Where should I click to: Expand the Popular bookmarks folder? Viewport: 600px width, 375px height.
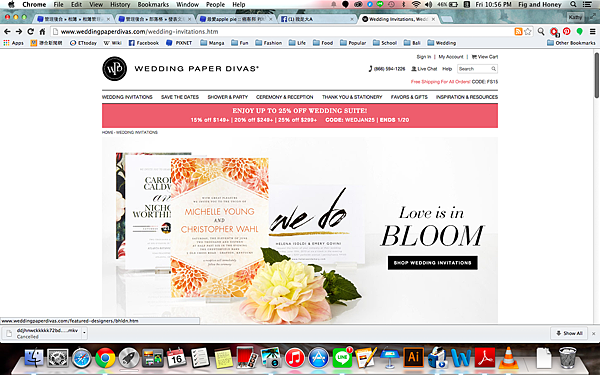pos(353,43)
